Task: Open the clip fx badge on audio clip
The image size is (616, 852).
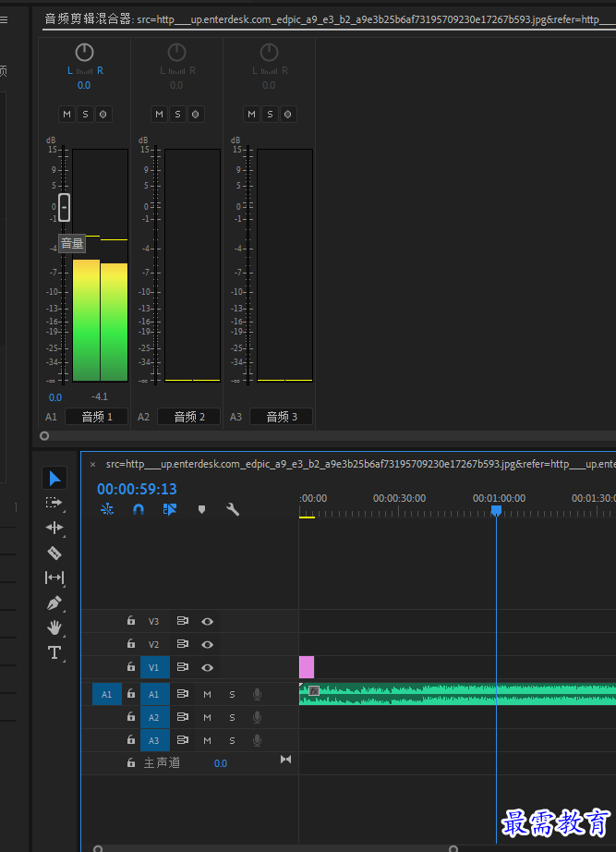Action: coord(314,691)
